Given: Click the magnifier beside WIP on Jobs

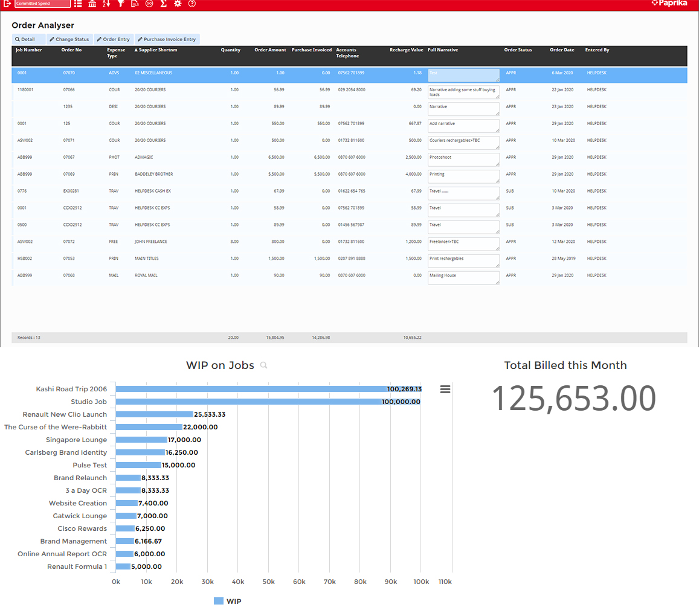Looking at the screenshot, I should [263, 365].
